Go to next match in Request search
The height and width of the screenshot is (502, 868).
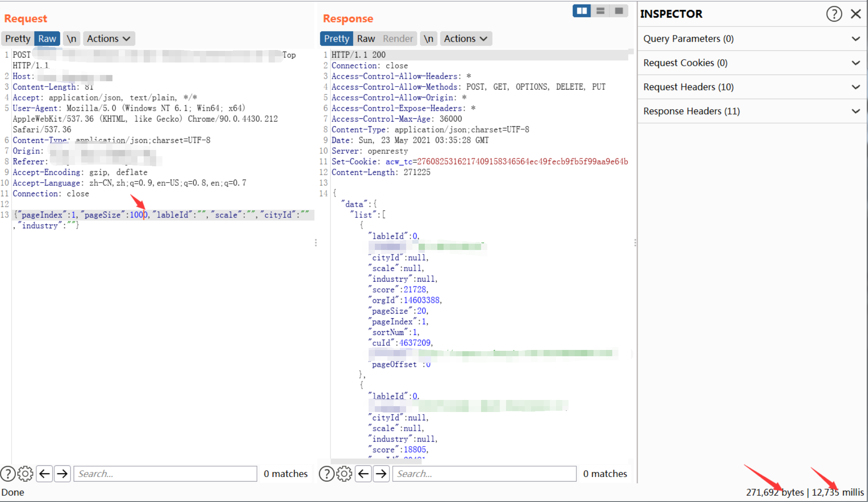(x=62, y=474)
